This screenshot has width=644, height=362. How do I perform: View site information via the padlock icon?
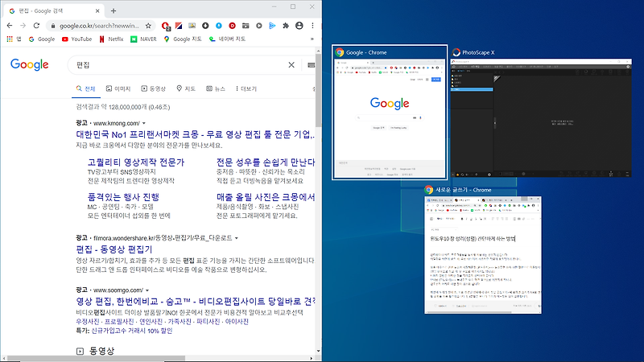point(52,26)
